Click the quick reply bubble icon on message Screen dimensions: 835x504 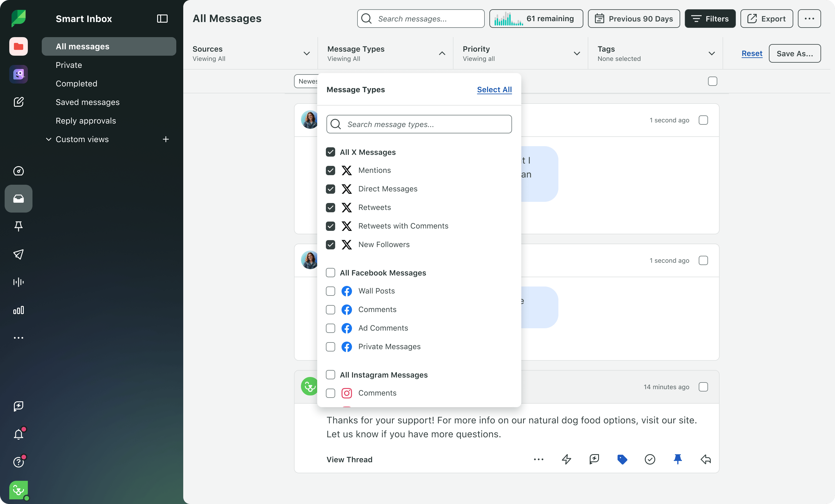594,459
